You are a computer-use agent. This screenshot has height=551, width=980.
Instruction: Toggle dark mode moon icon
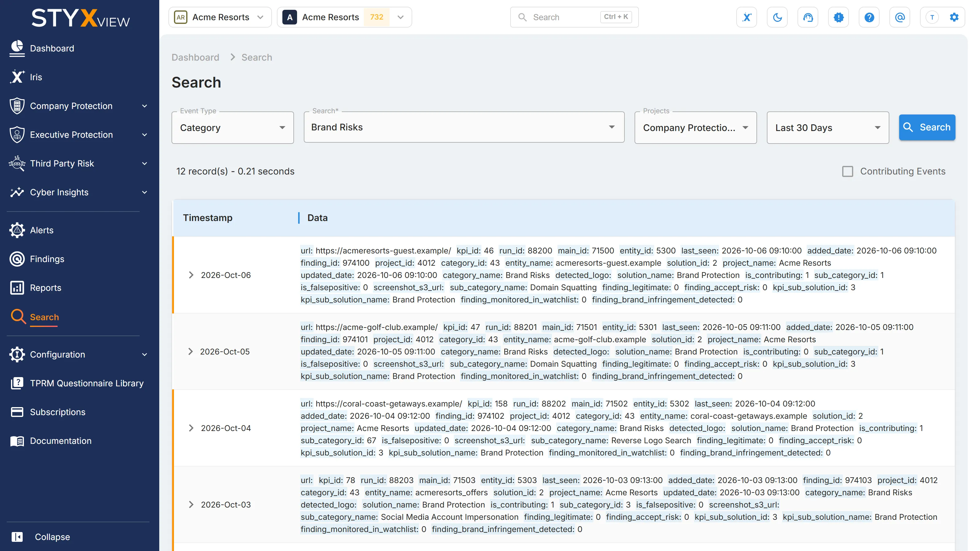click(x=777, y=17)
